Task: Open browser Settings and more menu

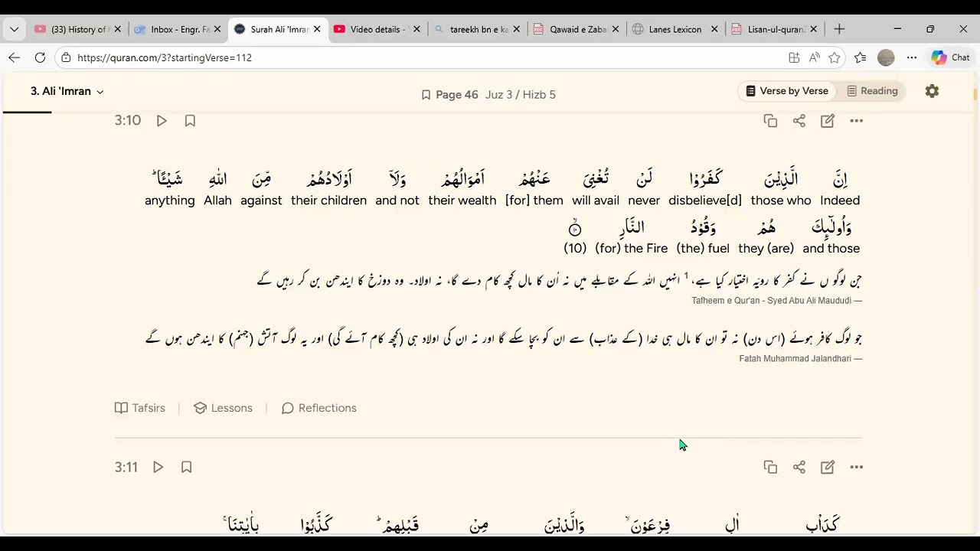Action: point(911,57)
